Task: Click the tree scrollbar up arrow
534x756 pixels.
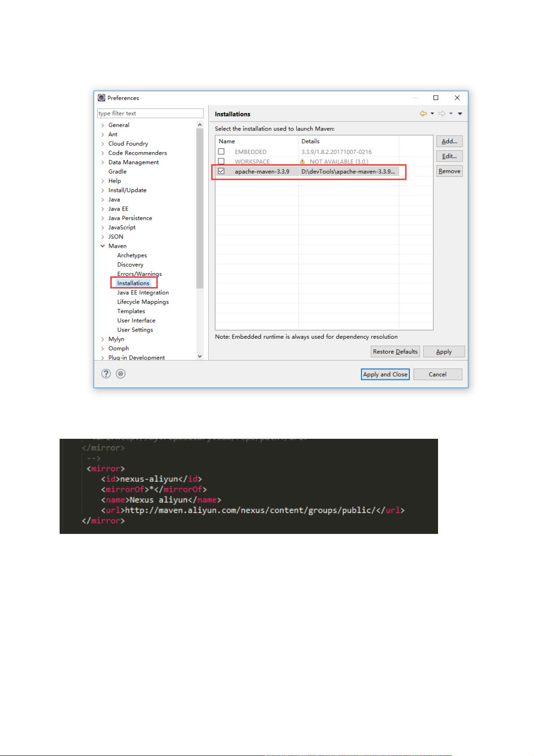Action: click(200, 125)
